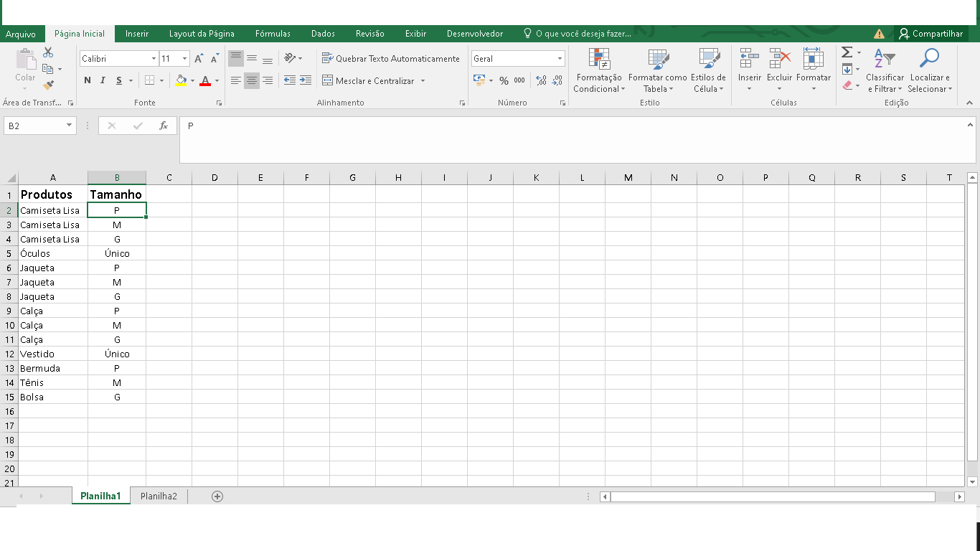Click the Fill down-arrow icon in Edição
Viewport: 980px width, 551px height.
[x=847, y=69]
